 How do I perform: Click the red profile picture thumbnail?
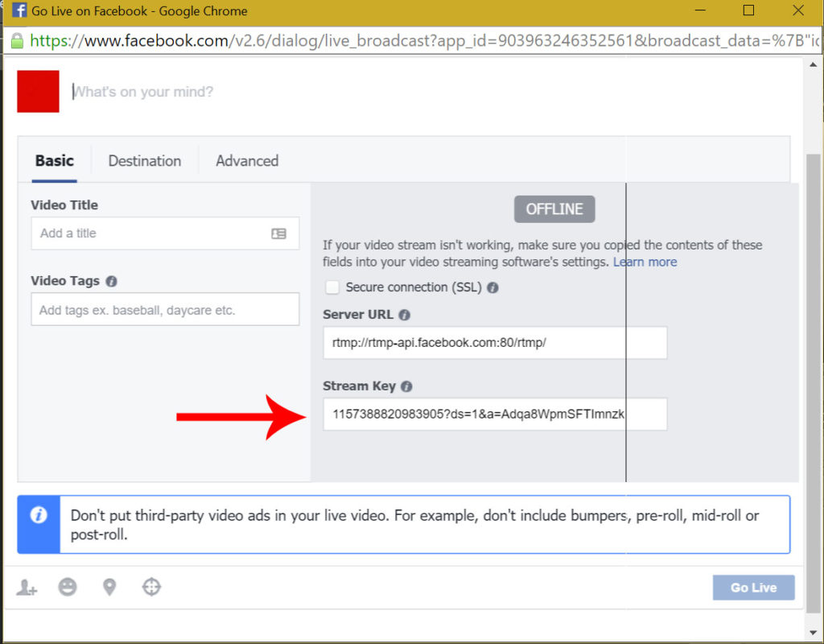(38, 92)
